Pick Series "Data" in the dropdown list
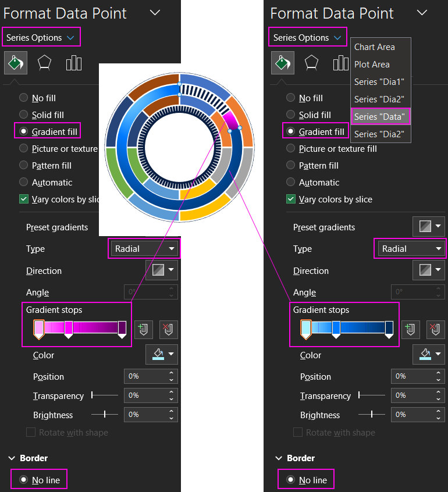 point(379,117)
